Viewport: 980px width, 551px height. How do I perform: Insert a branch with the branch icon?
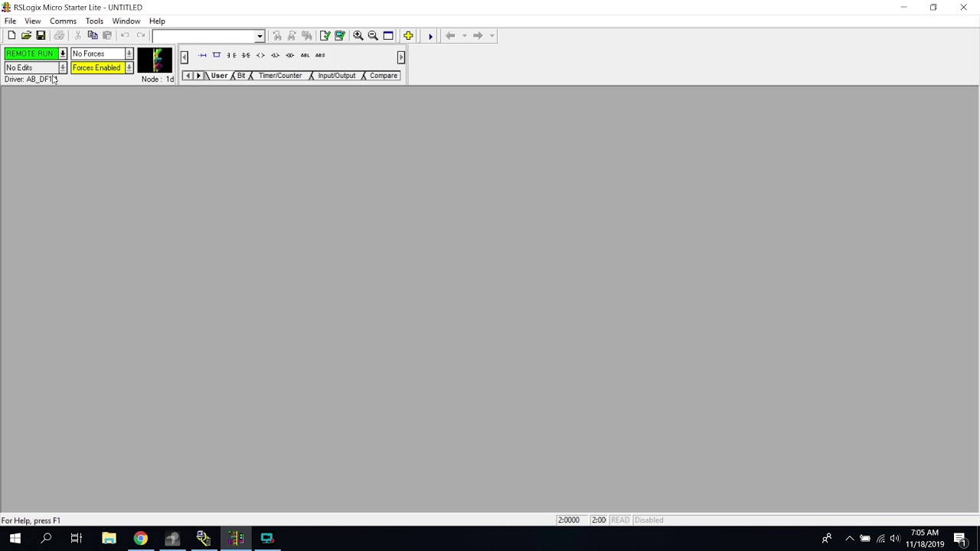point(217,55)
